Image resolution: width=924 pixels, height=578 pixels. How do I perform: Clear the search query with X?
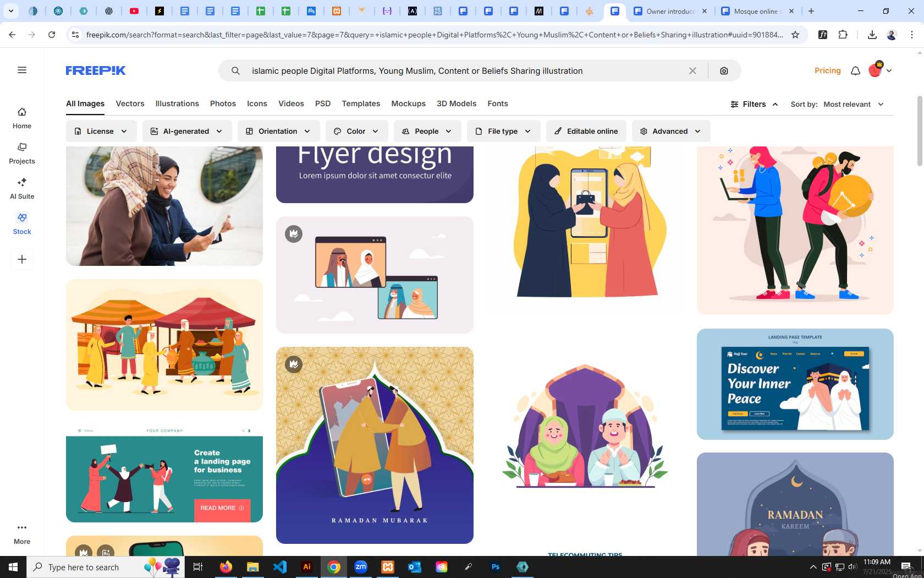click(x=692, y=70)
